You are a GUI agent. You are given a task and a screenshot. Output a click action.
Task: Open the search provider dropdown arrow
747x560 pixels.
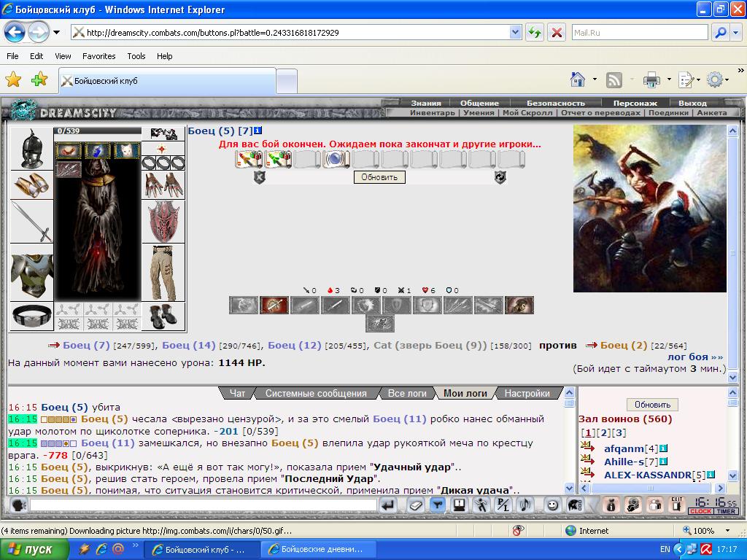[737, 32]
